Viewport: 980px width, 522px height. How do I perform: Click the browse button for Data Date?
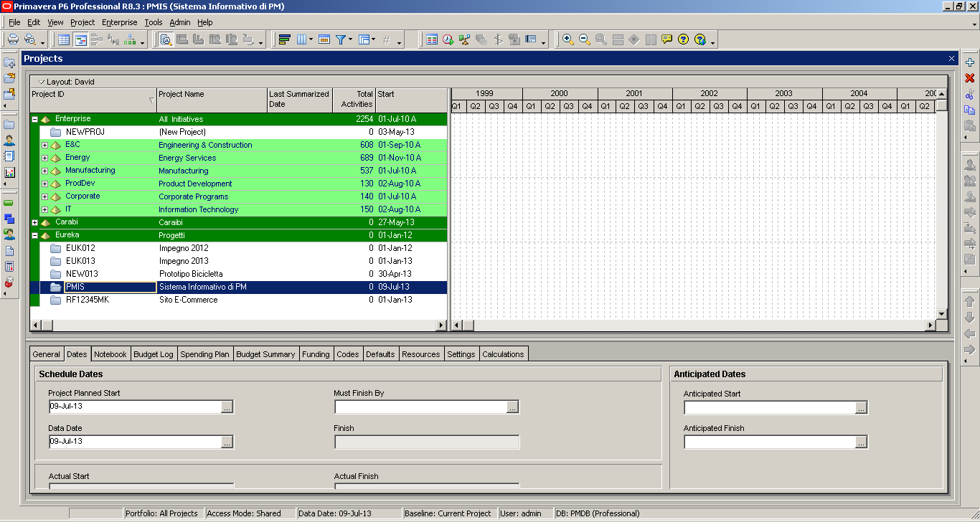(227, 442)
